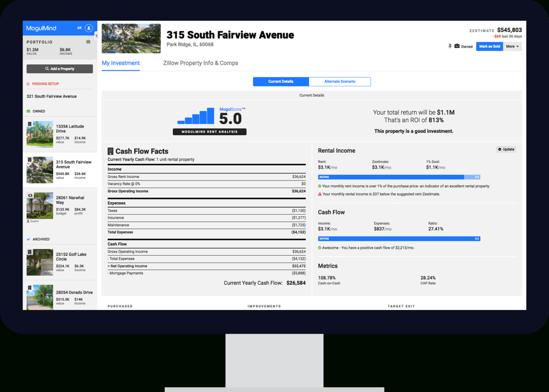This screenshot has width=549, height=392.
Task: Click the Cash Flow rating bar
Action: coord(398,238)
